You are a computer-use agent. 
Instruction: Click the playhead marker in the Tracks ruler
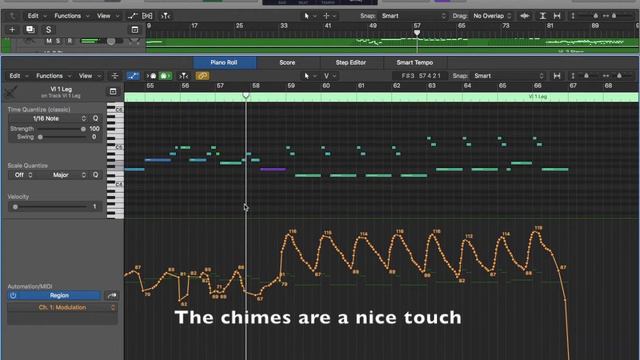click(417, 33)
